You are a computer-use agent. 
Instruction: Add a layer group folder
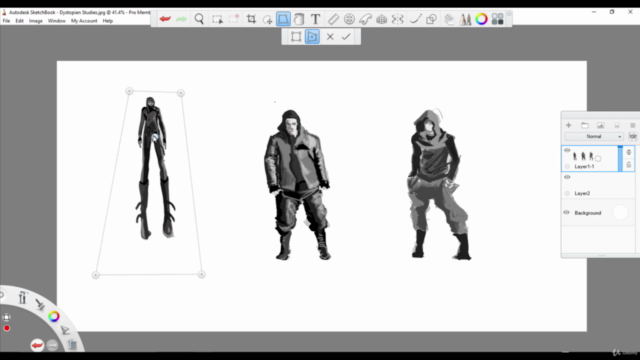click(584, 125)
